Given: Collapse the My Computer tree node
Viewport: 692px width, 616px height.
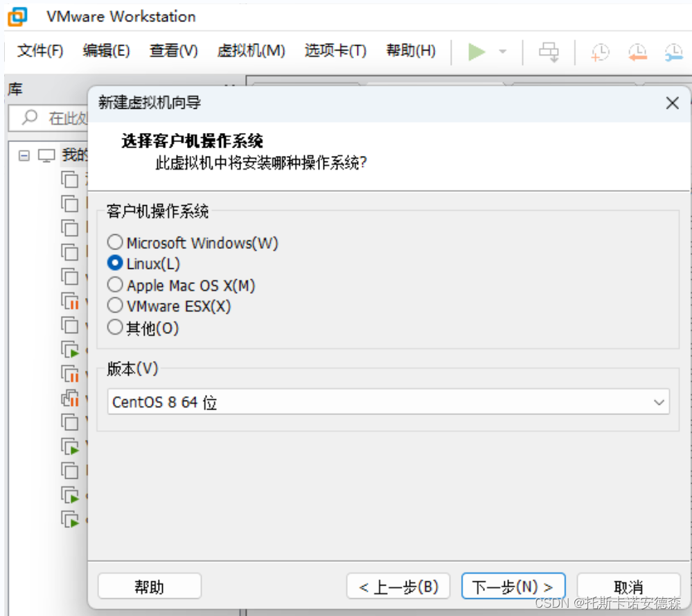Looking at the screenshot, I should click(x=24, y=155).
